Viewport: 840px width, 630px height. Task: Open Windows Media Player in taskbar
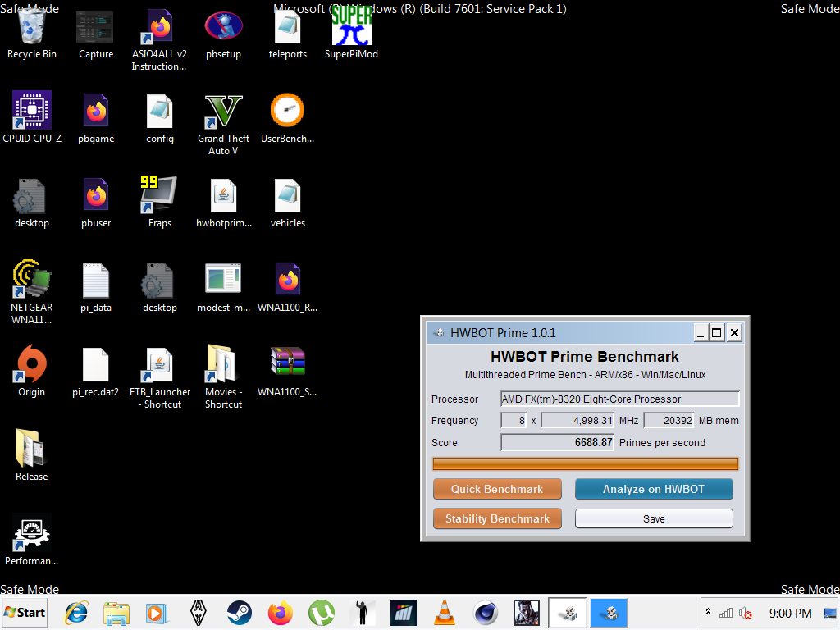(157, 613)
